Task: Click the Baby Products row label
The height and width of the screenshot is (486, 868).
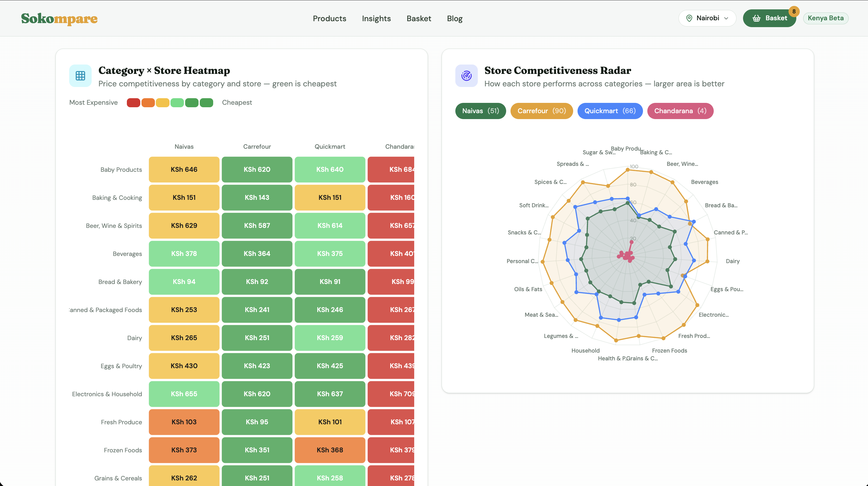Action: click(121, 170)
